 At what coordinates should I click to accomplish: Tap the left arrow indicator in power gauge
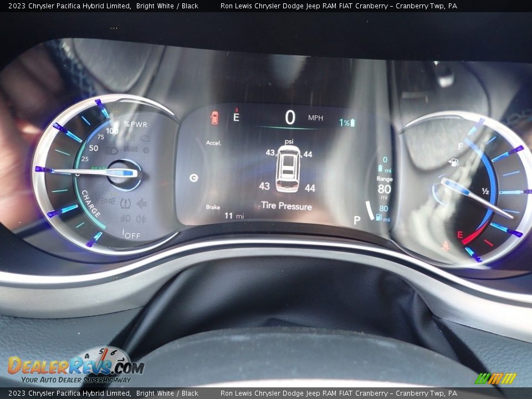(x=141, y=203)
